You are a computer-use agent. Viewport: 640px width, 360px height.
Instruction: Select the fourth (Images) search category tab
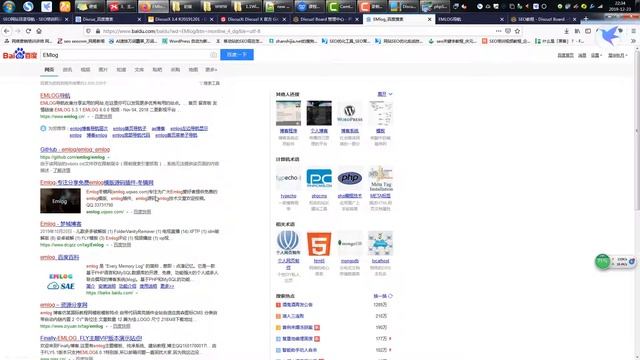click(x=103, y=70)
